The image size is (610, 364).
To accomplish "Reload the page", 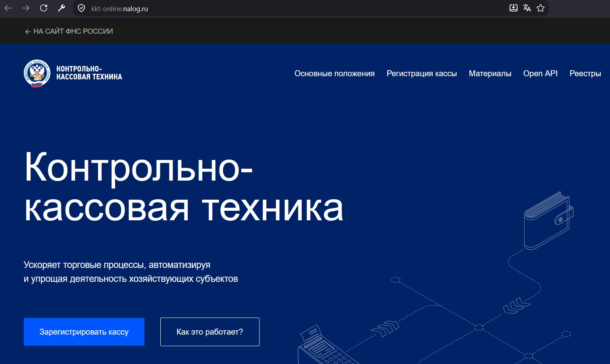I will [44, 8].
